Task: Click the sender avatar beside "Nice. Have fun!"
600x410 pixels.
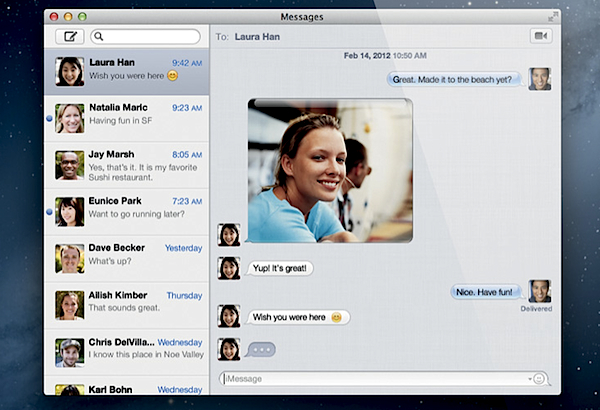Action: click(x=539, y=291)
